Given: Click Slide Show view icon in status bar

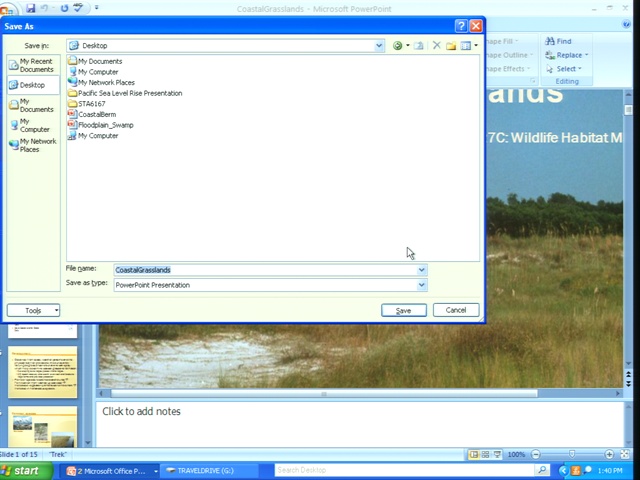Looking at the screenshot, I should click(497, 454).
